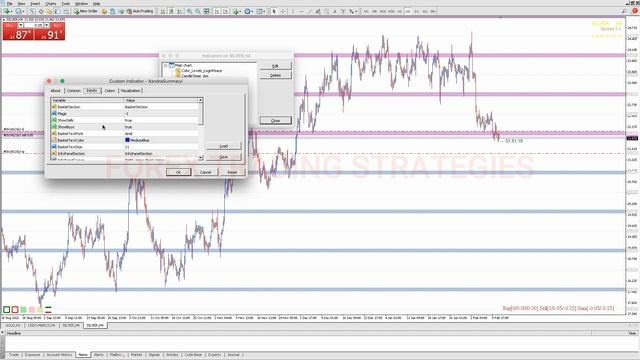Click the Save button
Screen dimensions: 640x360
point(224,157)
